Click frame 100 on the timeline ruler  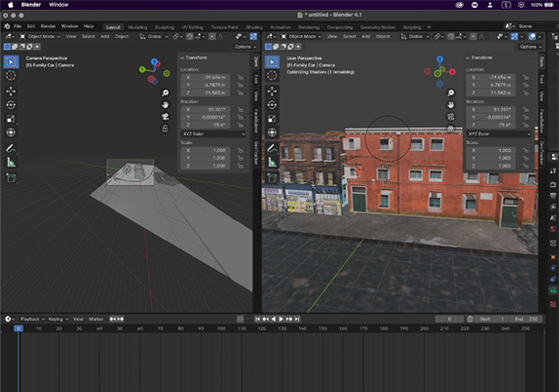click(221, 328)
